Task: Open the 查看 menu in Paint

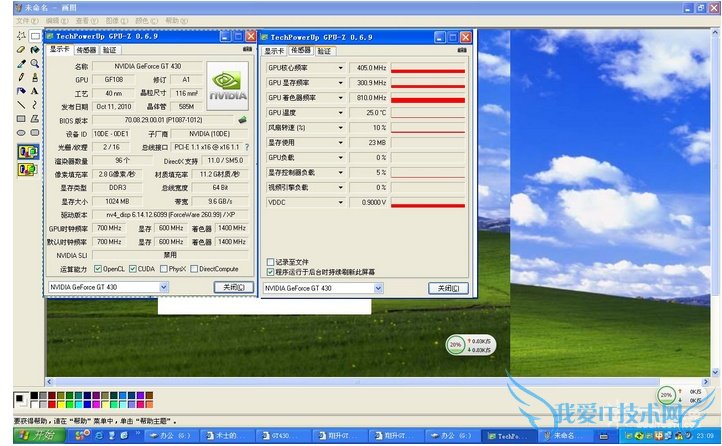Action: 87,21
